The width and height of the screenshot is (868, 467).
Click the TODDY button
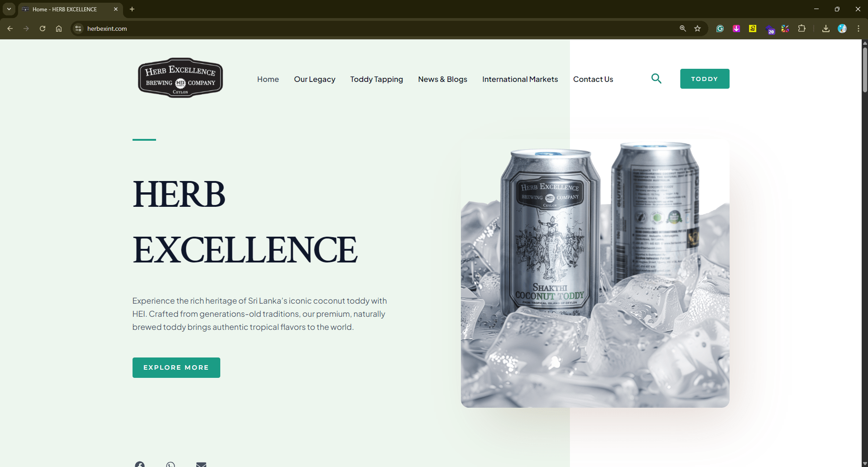pyautogui.click(x=705, y=79)
